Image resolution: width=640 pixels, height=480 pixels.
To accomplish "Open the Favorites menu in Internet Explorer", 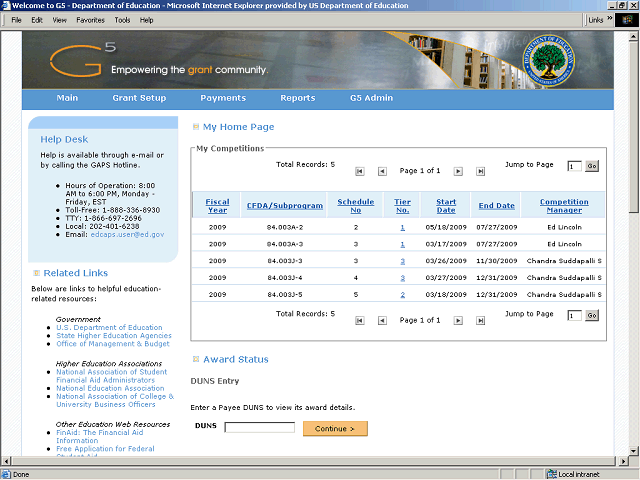I will click(90, 20).
